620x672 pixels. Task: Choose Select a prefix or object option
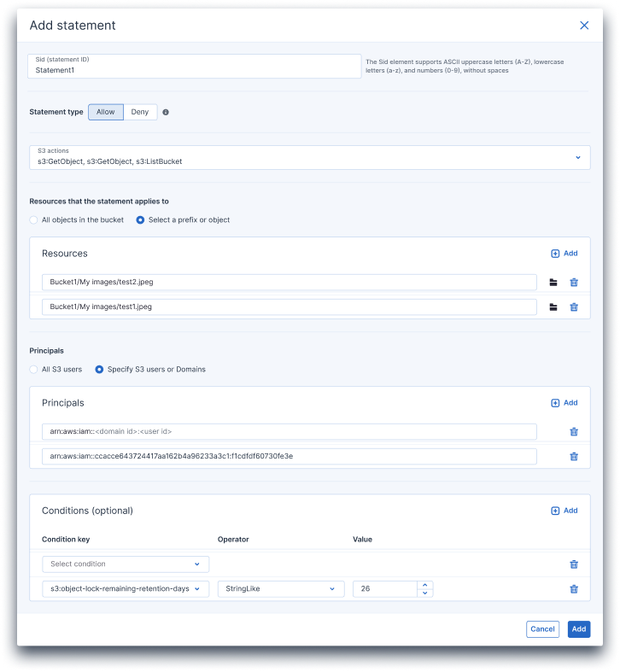[x=141, y=220]
